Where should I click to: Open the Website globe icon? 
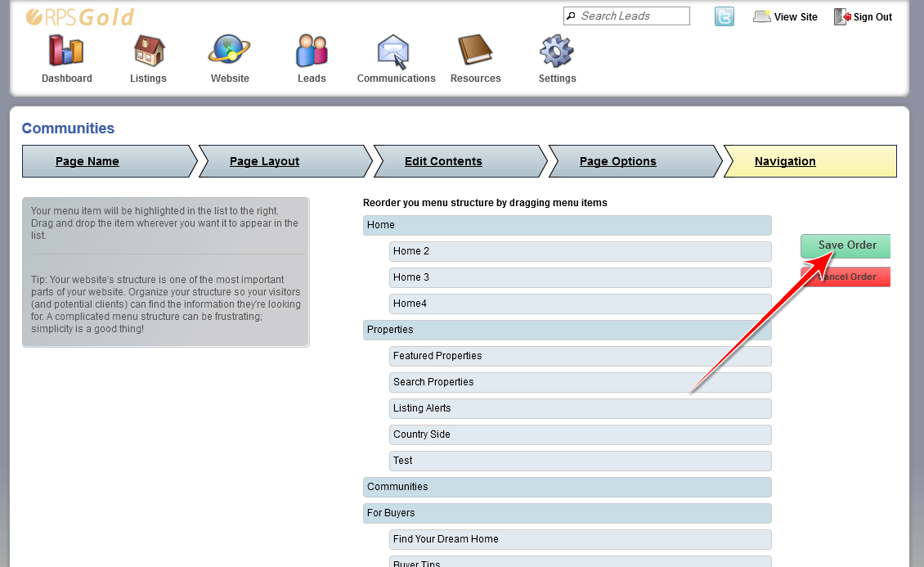(229, 50)
